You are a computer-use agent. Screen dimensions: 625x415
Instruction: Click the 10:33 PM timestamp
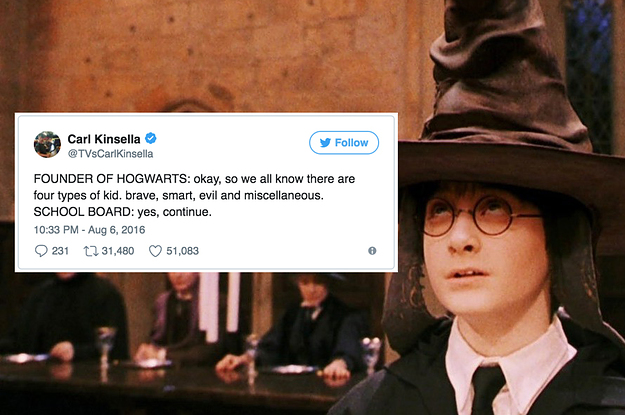coord(56,230)
